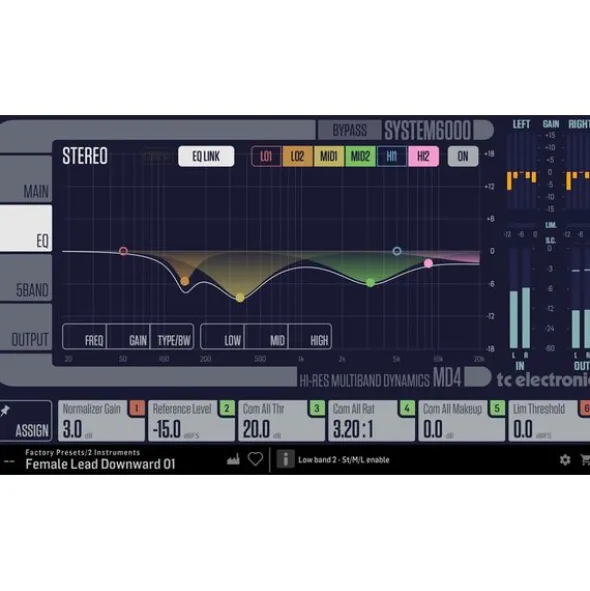Select the LOW range button
The height and width of the screenshot is (591, 590).
222,336
